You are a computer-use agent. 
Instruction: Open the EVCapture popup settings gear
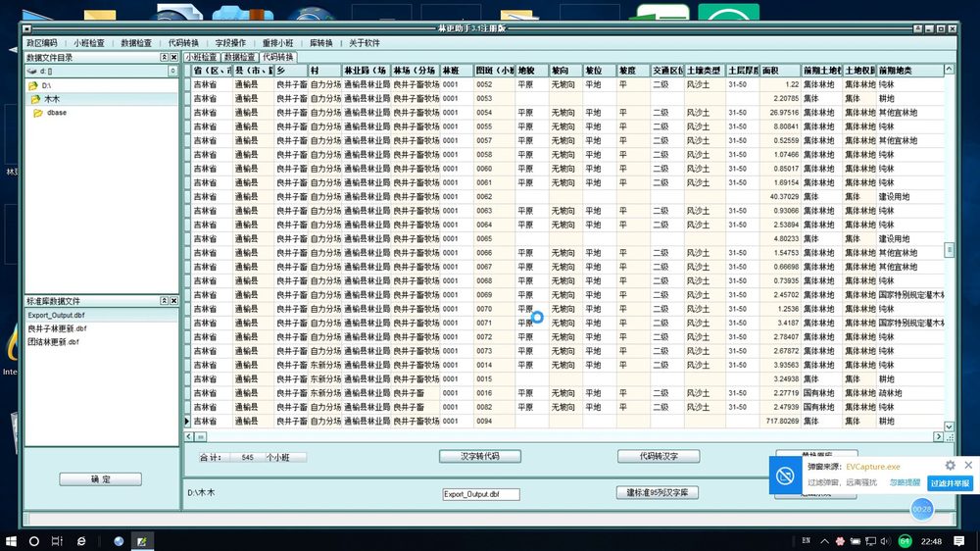pyautogui.click(x=950, y=466)
